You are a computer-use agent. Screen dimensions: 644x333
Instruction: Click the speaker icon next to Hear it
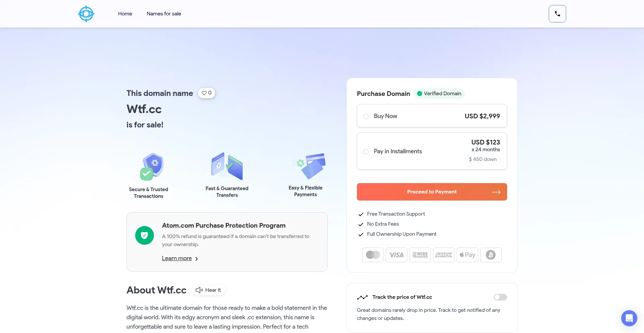pyautogui.click(x=199, y=290)
